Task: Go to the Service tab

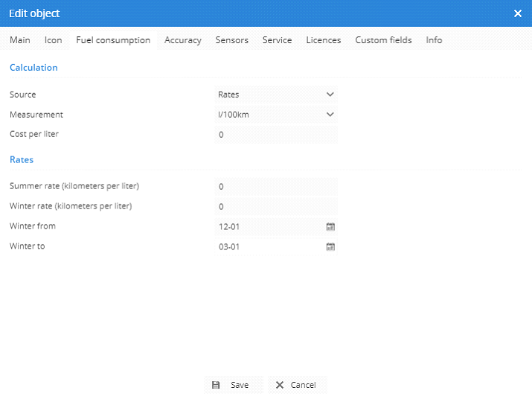Action: coord(277,40)
